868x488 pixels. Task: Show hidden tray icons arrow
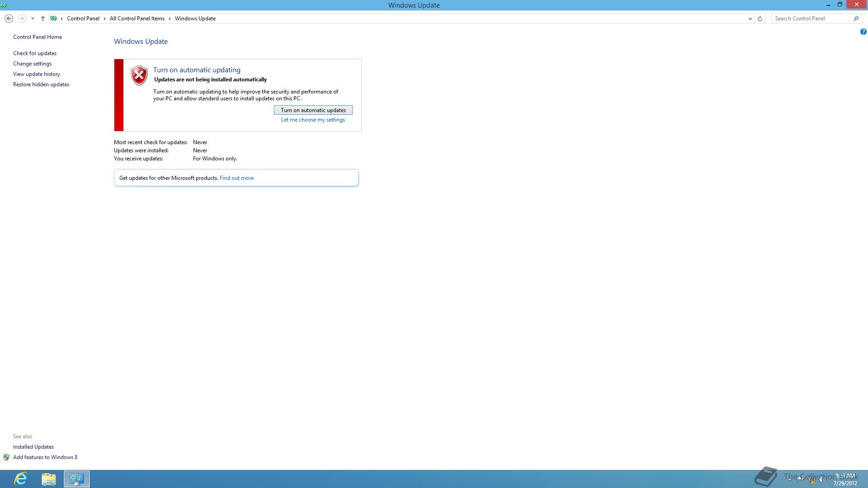[789, 479]
